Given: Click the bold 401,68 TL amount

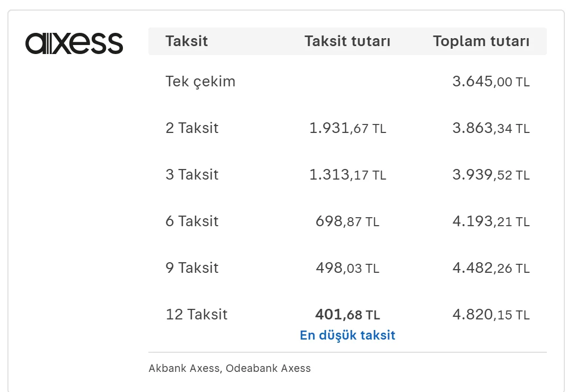Looking at the screenshot, I should click(348, 315).
